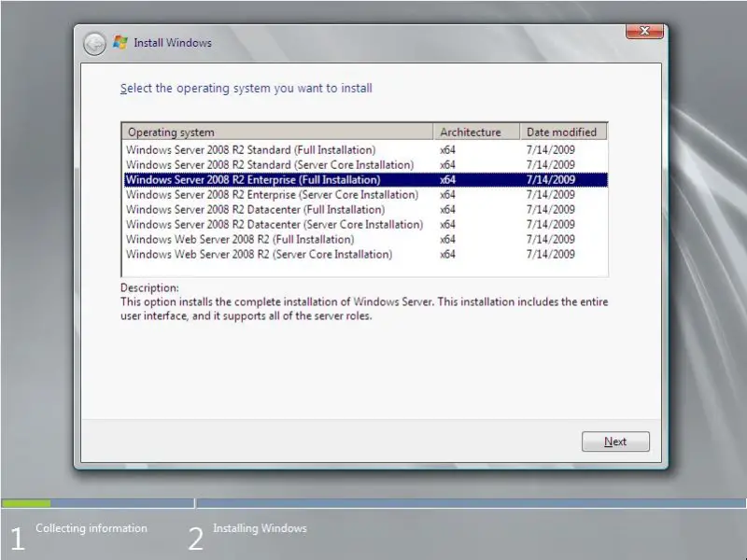Select Server 2008 R2 Standard (Server Core Installation)
This screenshot has width=747, height=560.
pos(269,164)
